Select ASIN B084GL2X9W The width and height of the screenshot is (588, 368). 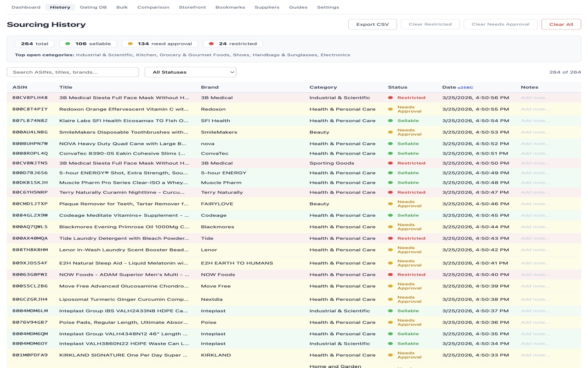point(30,215)
